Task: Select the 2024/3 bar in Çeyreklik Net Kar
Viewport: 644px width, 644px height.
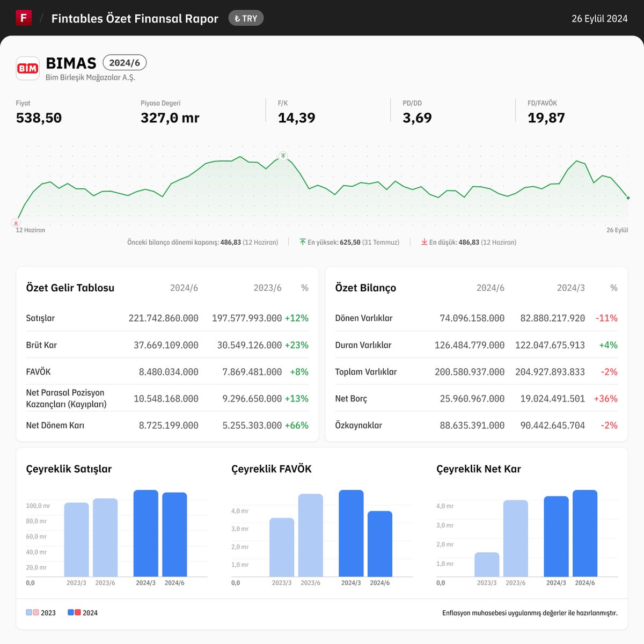Action: [556, 537]
